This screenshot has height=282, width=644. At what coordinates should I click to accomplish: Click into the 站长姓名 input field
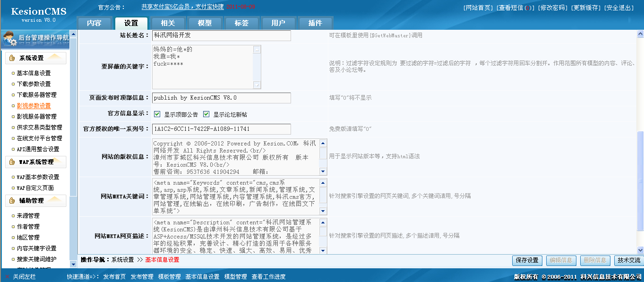221,35
